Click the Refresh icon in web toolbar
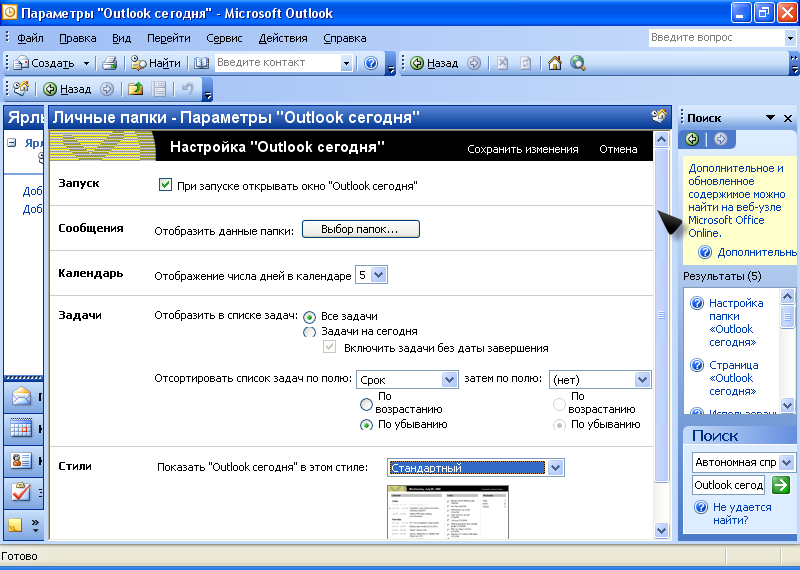800x570 pixels. tap(525, 63)
